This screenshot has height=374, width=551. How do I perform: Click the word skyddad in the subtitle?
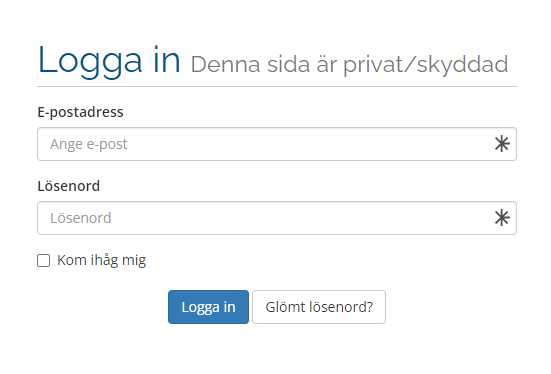[x=462, y=65]
